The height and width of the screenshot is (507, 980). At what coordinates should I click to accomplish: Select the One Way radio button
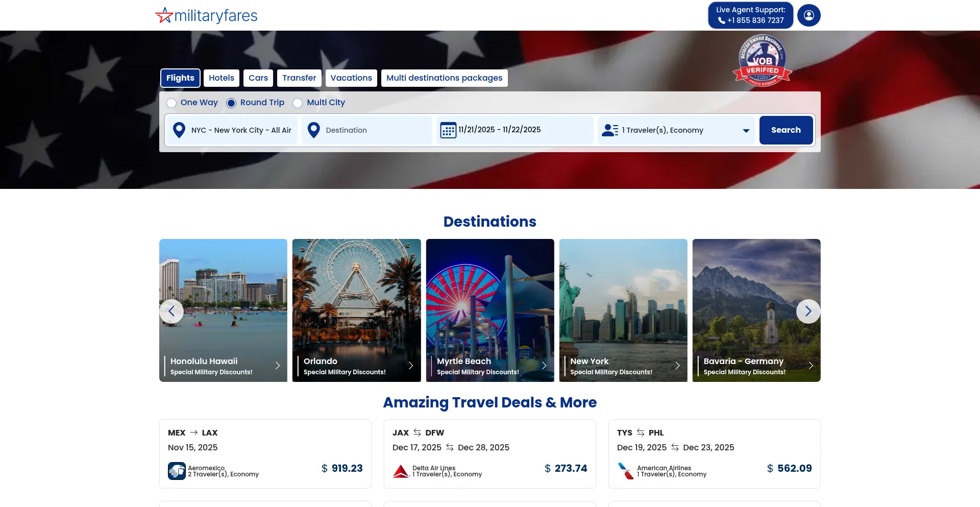pyautogui.click(x=171, y=103)
